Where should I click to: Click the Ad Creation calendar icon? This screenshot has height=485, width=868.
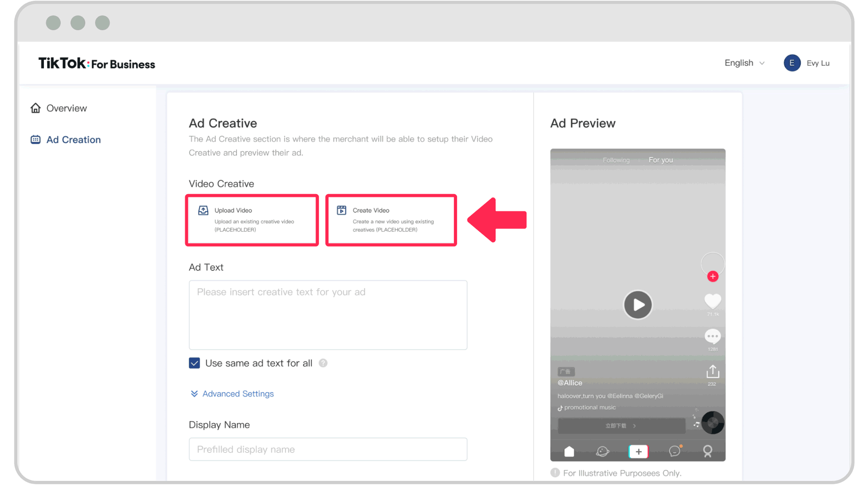click(x=36, y=139)
